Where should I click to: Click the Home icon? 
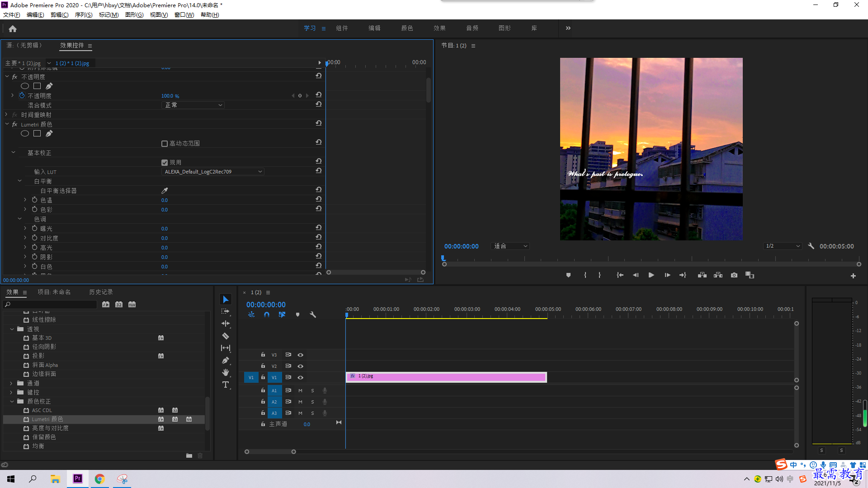(x=13, y=28)
